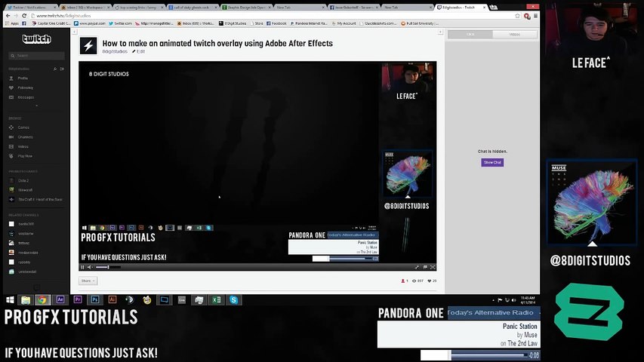Open the 8 Digit Studios bookmark
This screenshot has height=362, width=644.
pyautogui.click(x=233, y=23)
